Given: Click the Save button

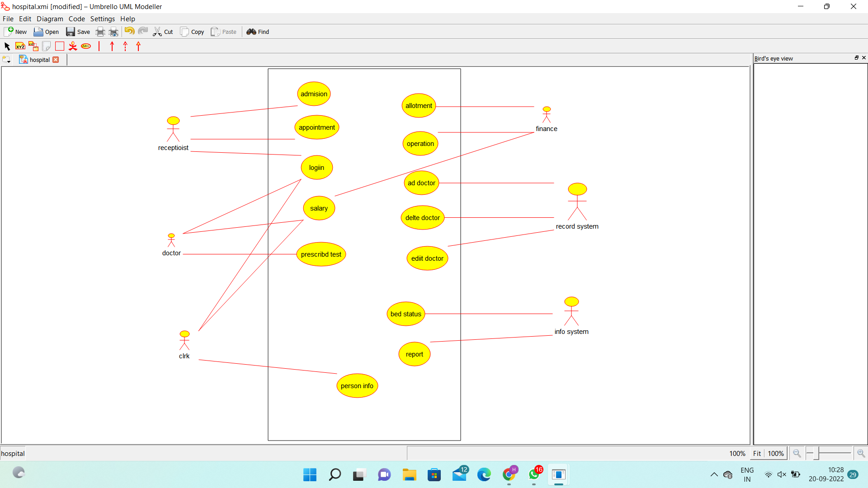Looking at the screenshot, I should click(x=78, y=32).
